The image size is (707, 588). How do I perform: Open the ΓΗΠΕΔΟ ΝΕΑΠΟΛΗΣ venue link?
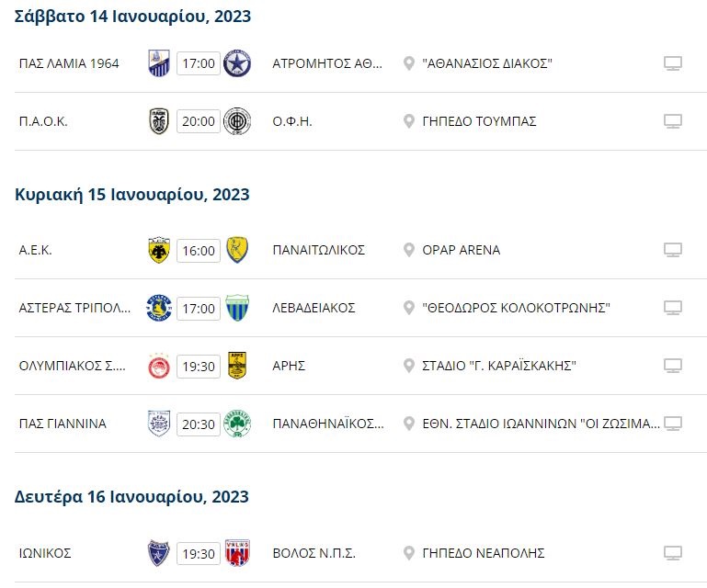click(484, 553)
